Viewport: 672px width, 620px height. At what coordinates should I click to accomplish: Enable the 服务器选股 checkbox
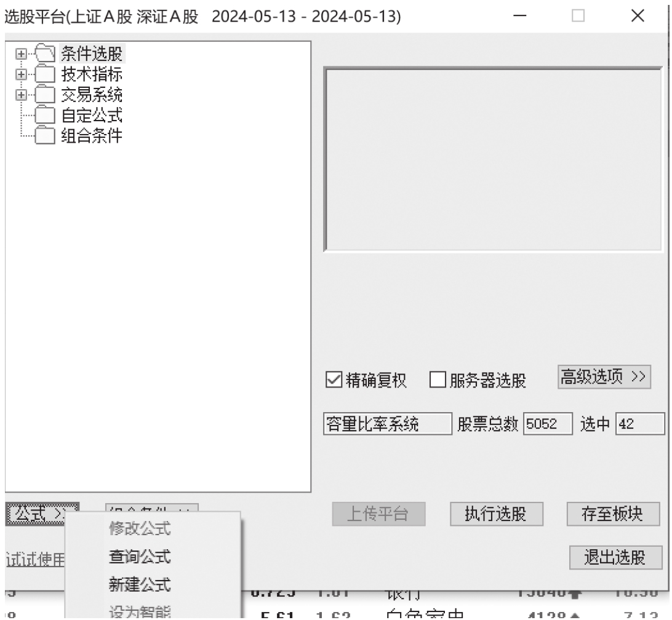tap(438, 380)
